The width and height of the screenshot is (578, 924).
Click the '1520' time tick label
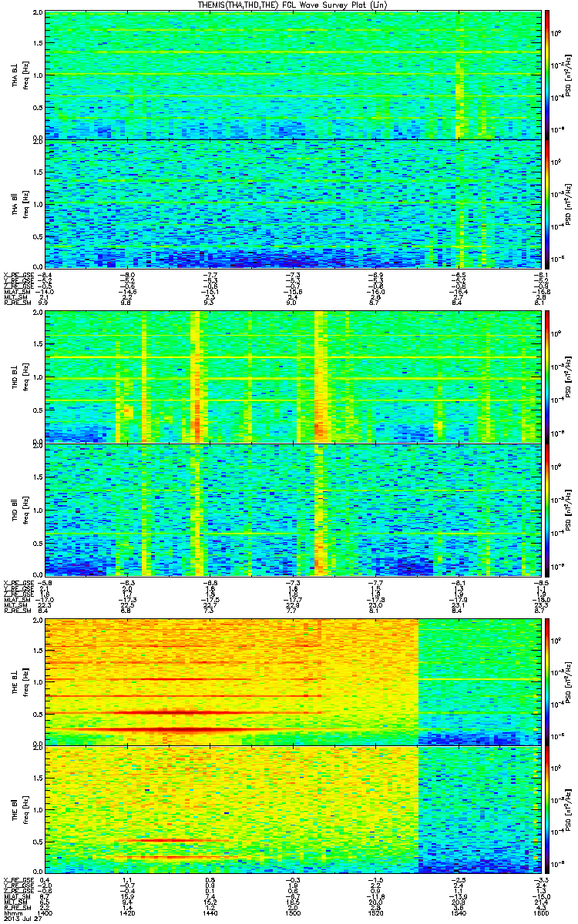tap(375, 912)
